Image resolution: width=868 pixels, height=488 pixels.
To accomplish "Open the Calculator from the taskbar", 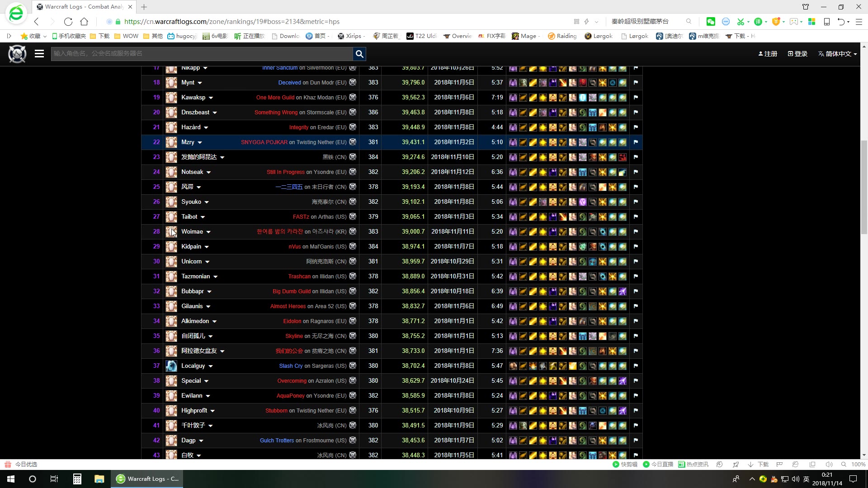I will pyautogui.click(x=77, y=479).
